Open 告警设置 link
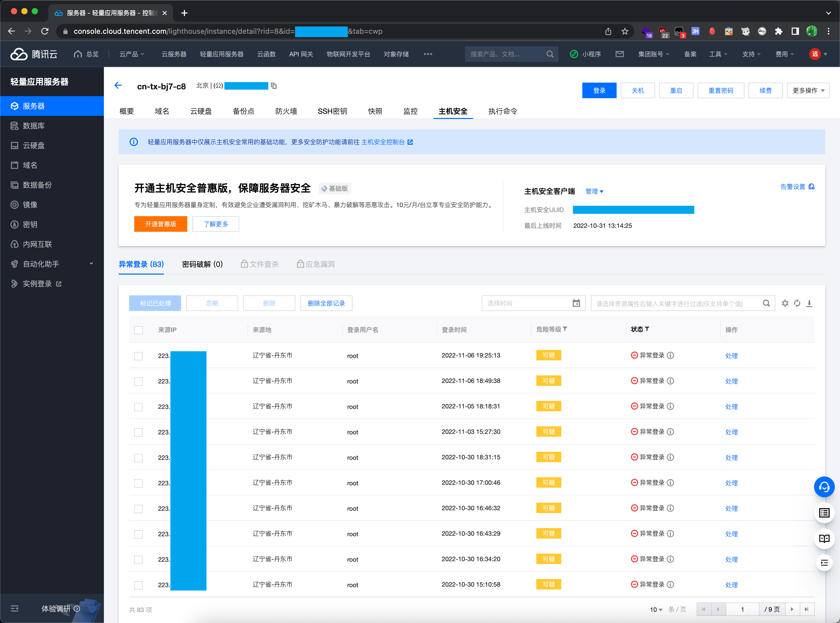The height and width of the screenshot is (623, 840). point(797,186)
